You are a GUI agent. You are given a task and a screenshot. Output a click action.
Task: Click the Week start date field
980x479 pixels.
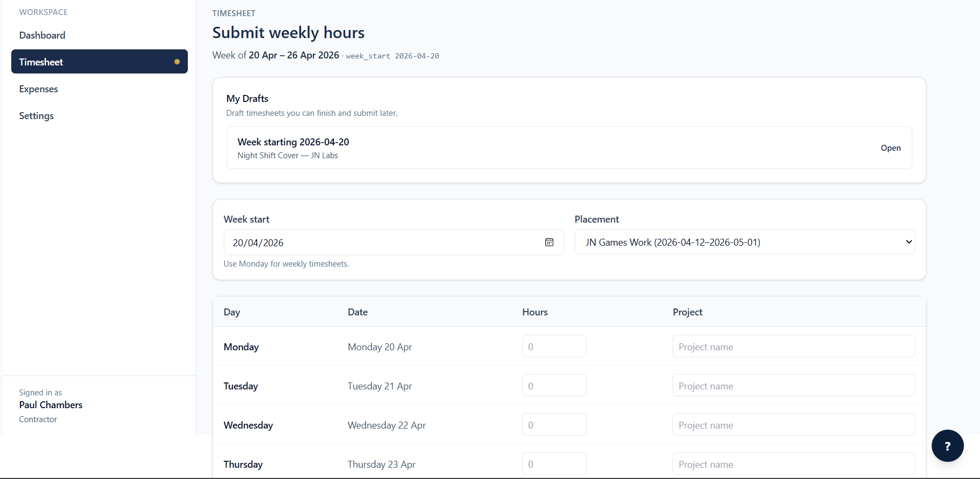tap(393, 242)
